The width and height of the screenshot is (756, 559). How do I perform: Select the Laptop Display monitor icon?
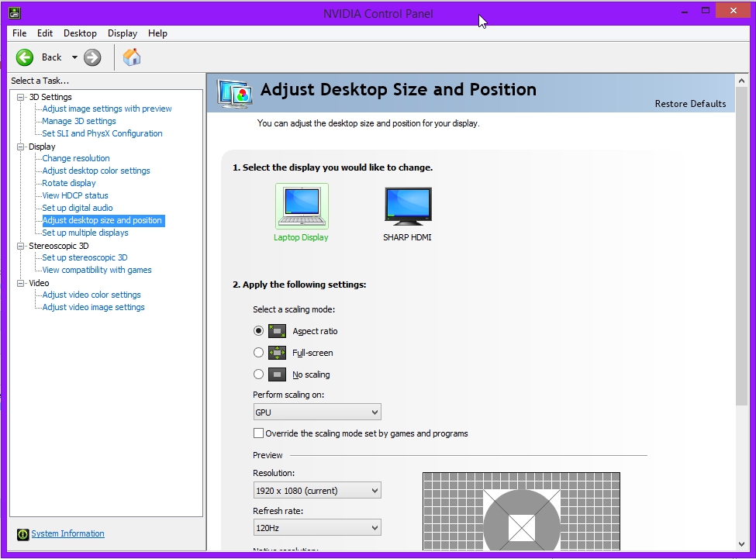(x=302, y=206)
